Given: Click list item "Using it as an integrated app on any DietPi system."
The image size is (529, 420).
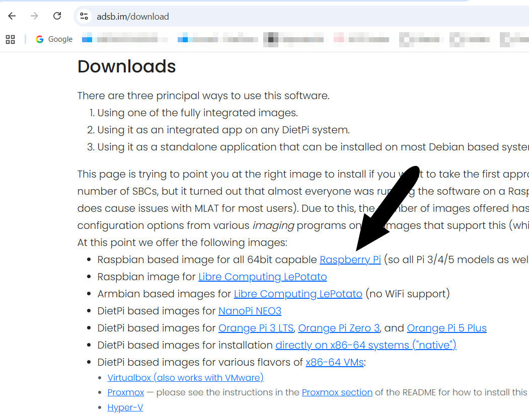Looking at the screenshot, I should pyautogui.click(x=223, y=130).
